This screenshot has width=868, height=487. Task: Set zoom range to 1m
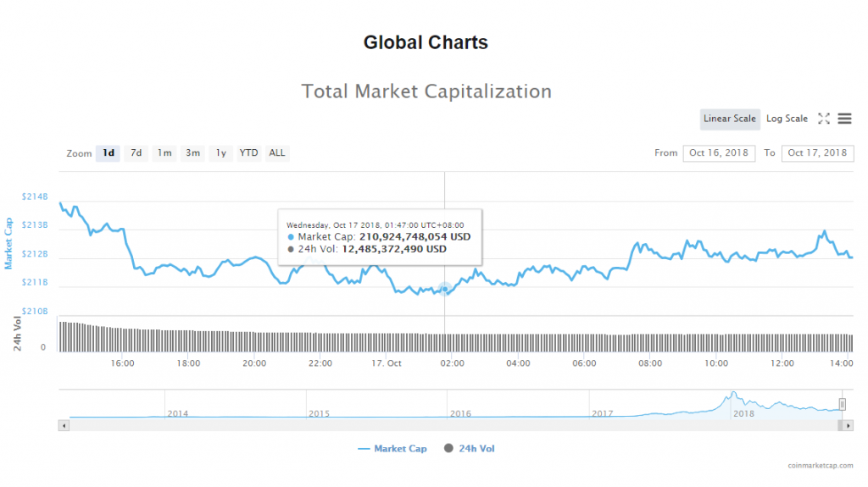164,153
